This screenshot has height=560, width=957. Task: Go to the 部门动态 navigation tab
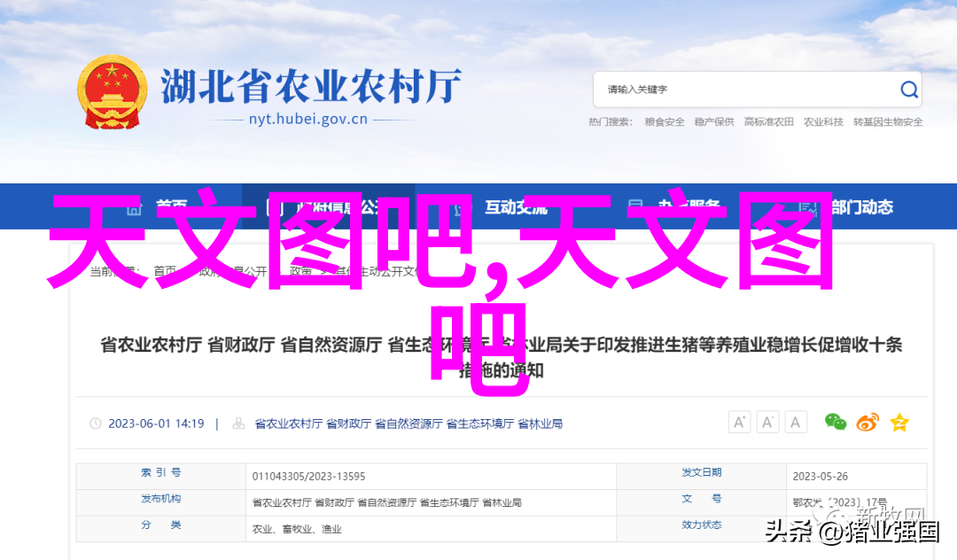(862, 207)
